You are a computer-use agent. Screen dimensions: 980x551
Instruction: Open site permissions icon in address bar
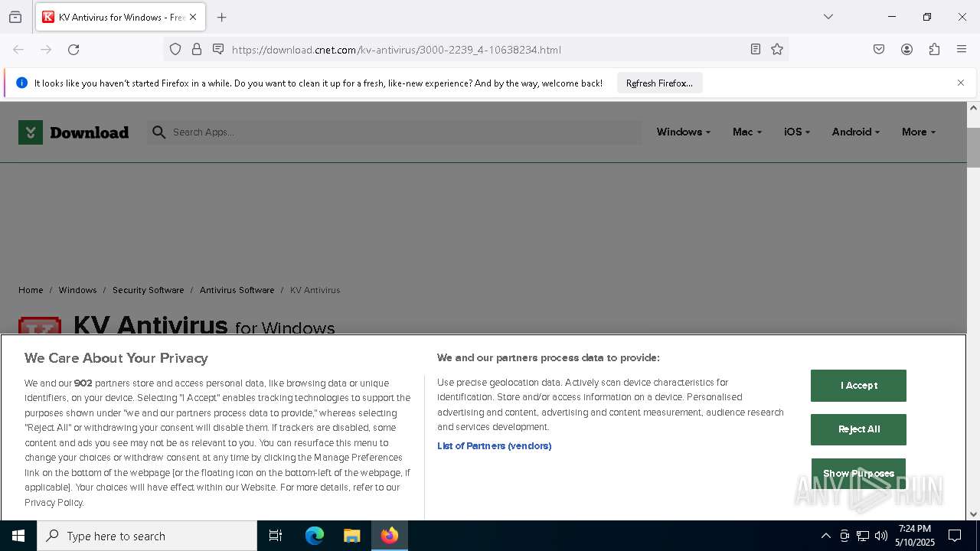(218, 50)
